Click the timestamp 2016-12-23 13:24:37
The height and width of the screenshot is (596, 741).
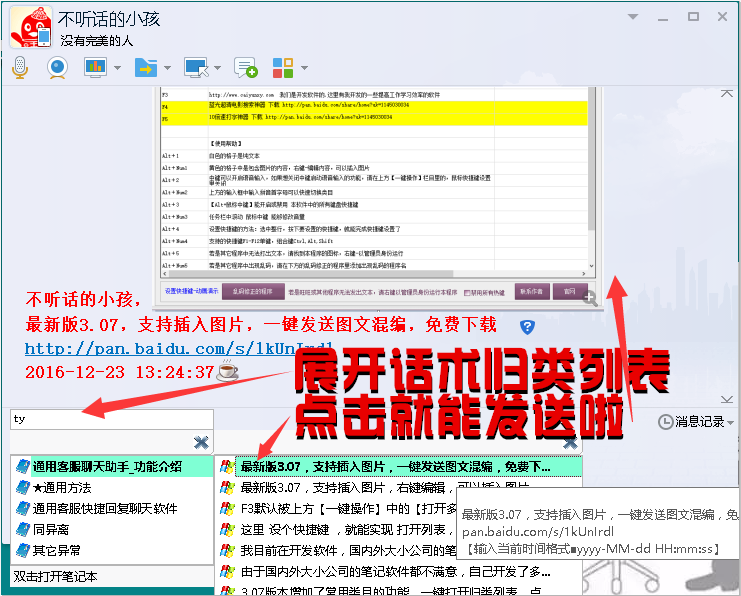[x=120, y=372]
